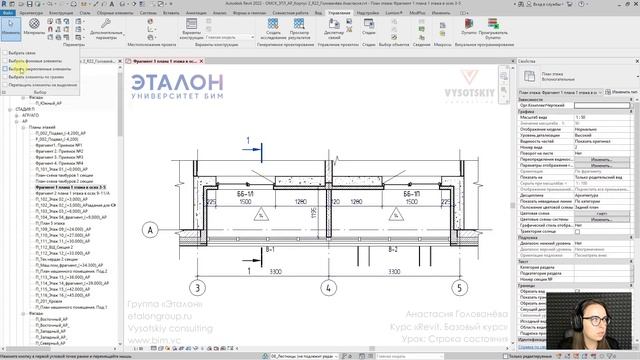The height and width of the screenshot is (360, 640).
Task: Open Phases (Стадии) tool
Action: click(x=369, y=27)
